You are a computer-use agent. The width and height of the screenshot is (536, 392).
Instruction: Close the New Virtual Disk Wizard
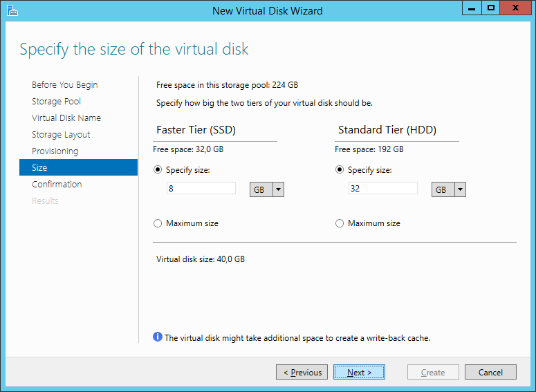pos(515,8)
